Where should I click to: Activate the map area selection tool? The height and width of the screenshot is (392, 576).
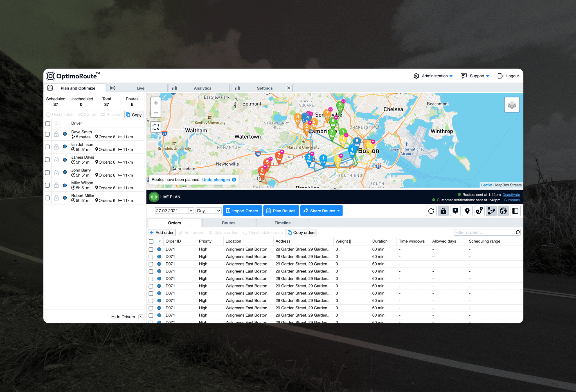(x=156, y=127)
